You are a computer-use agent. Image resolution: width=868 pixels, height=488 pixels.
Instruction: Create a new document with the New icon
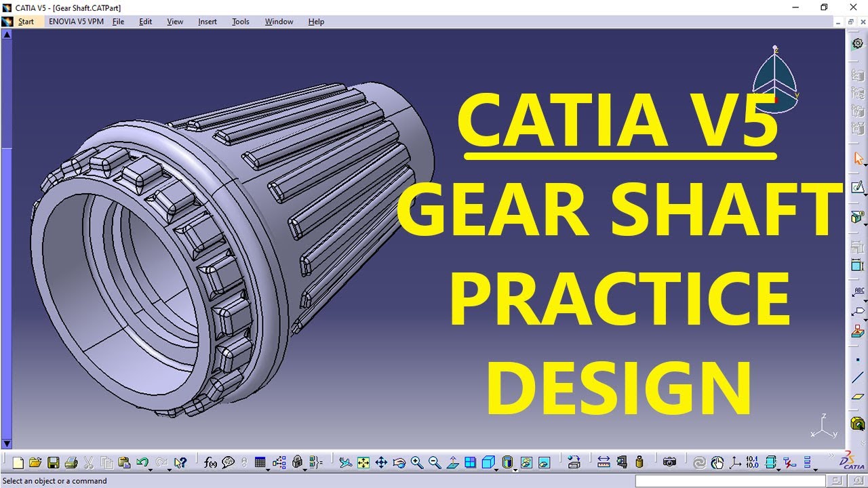(x=18, y=463)
